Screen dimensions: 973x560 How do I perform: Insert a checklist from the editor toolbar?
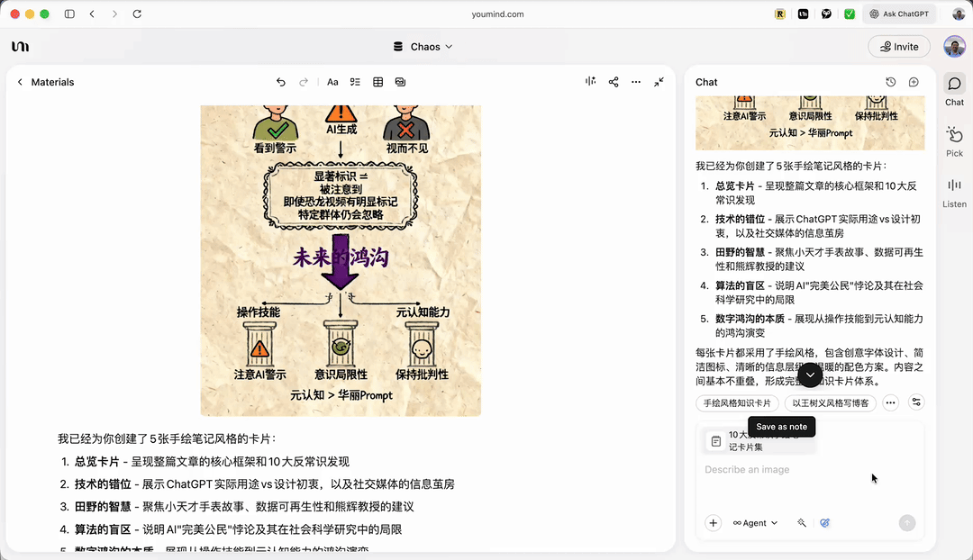355,82
